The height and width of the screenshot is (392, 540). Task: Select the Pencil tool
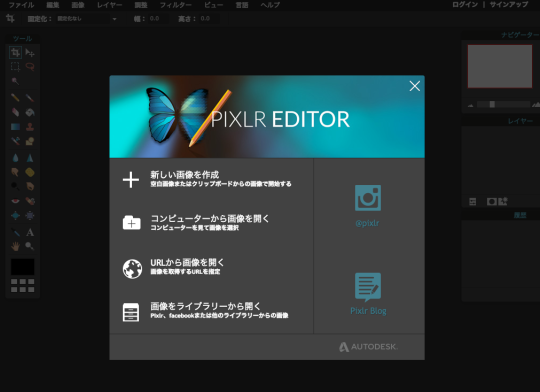(x=15, y=97)
